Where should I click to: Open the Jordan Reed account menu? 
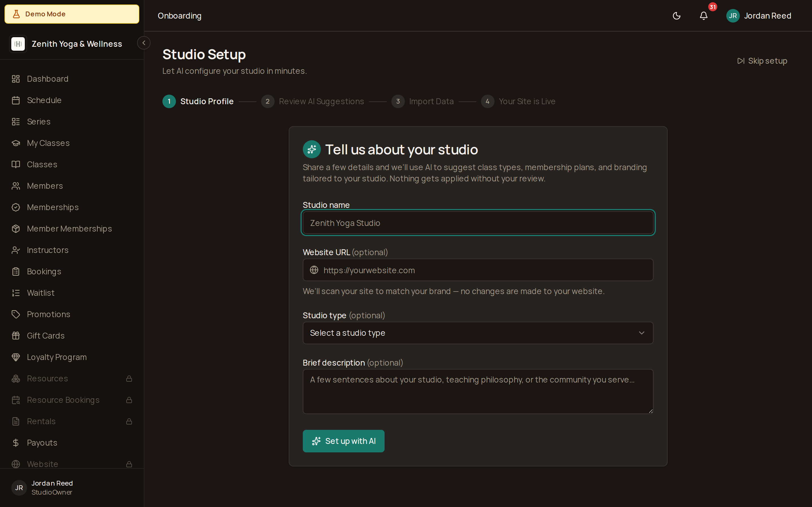pos(759,16)
